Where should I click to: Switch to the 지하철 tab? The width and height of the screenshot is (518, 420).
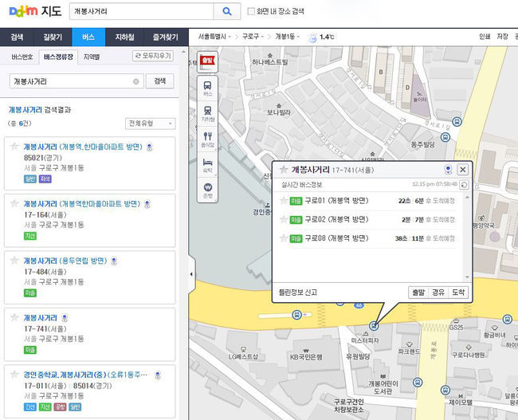(125, 37)
